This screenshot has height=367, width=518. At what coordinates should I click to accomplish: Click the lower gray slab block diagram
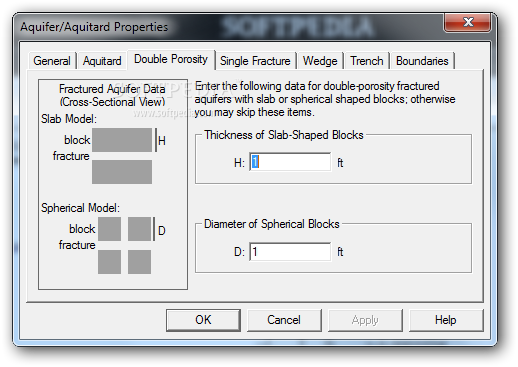pyautogui.click(x=122, y=172)
